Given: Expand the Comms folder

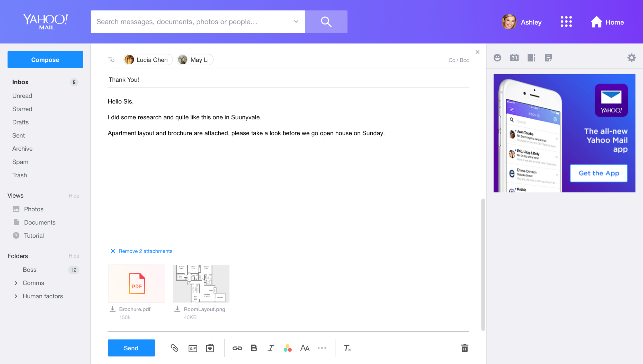Looking at the screenshot, I should coord(16,283).
